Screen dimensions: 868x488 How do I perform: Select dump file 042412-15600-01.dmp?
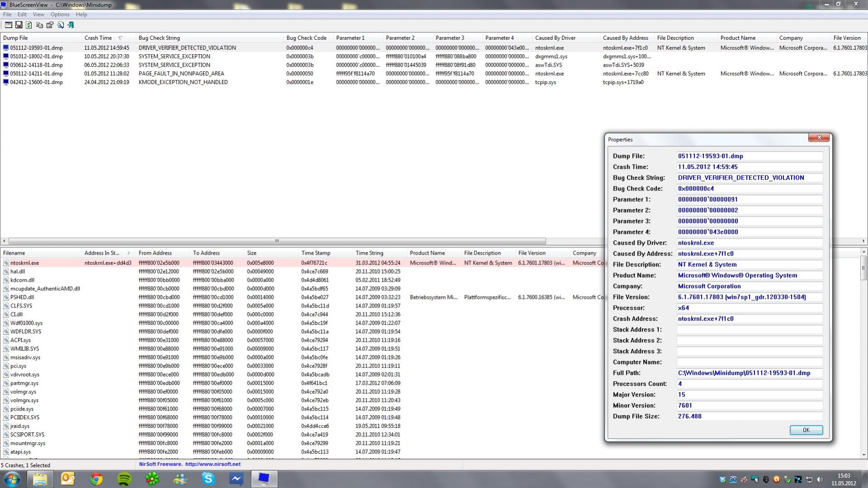tap(36, 82)
